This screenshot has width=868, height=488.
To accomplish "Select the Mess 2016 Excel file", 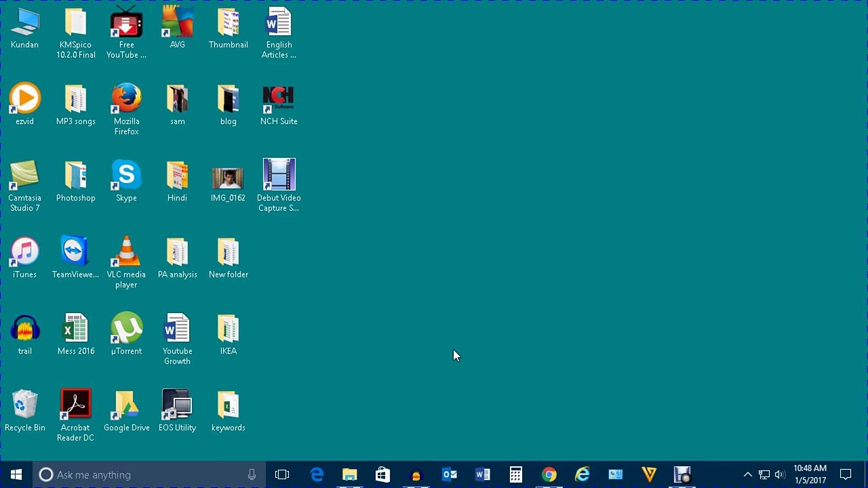I will (76, 335).
